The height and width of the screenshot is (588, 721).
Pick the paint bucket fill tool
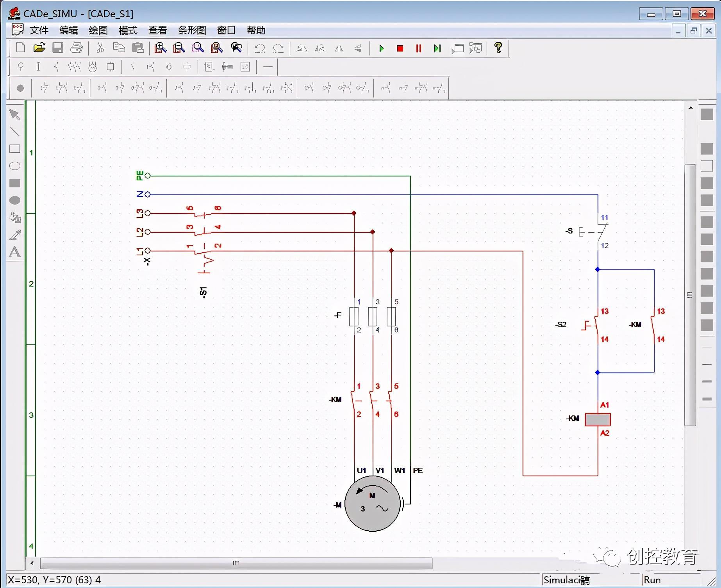(x=15, y=218)
